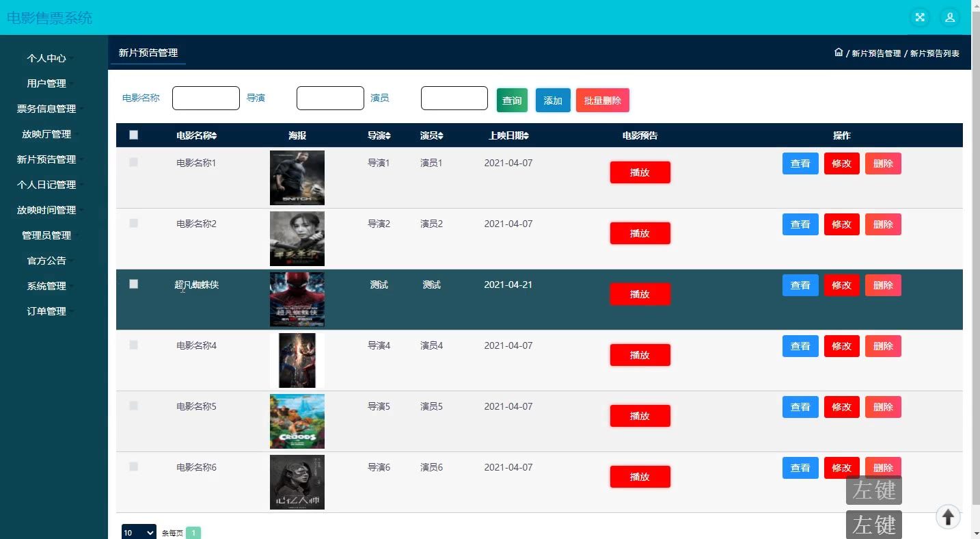980x539 pixels.
Task: Focus the 演员 search input
Action: coord(454,98)
